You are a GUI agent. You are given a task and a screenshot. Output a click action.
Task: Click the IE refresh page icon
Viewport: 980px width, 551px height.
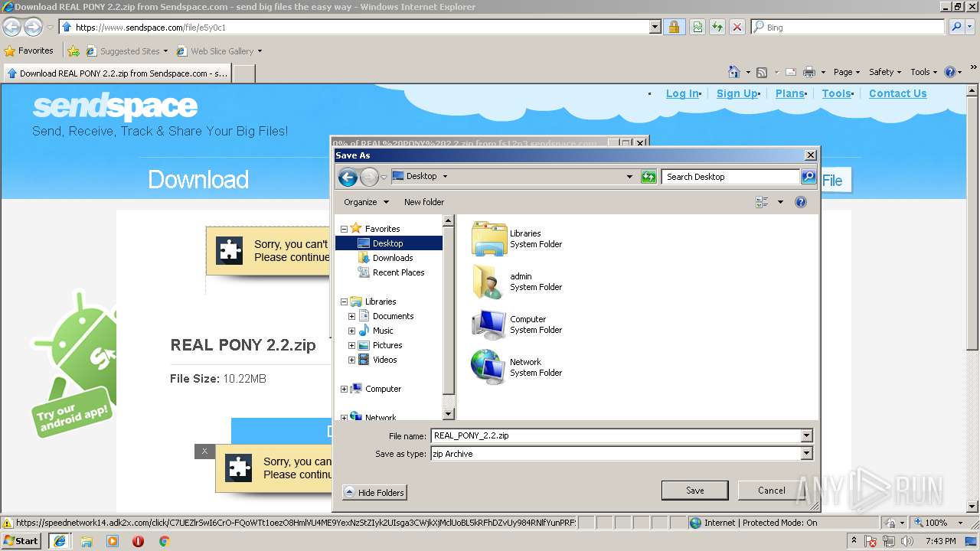pos(717,28)
